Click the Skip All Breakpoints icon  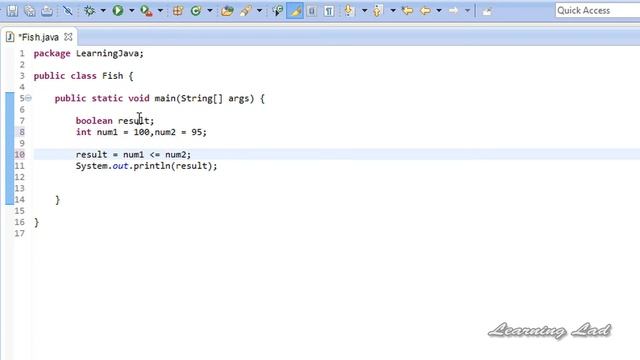(x=68, y=11)
